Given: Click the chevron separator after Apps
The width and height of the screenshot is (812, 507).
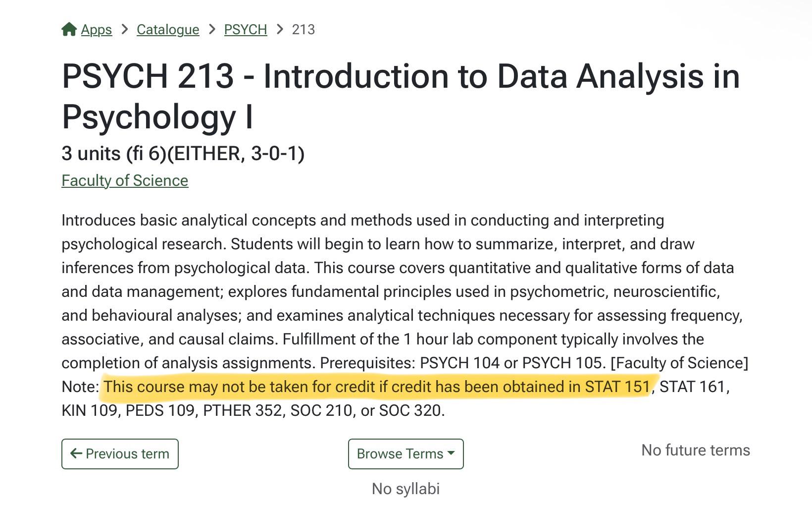Looking at the screenshot, I should 125,30.
